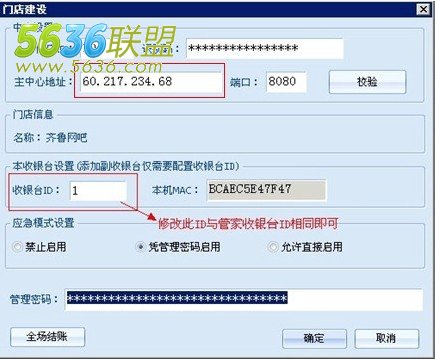Click the 管理密码 password field

[x=244, y=299]
